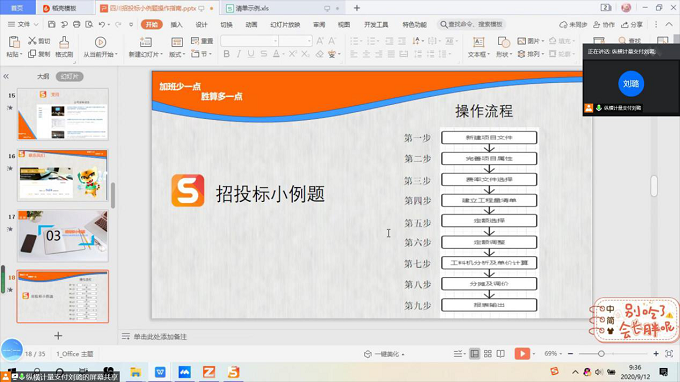Screen dimensions: 680x382
Task: Add a new slide with panel plus button
Action: coord(58,336)
